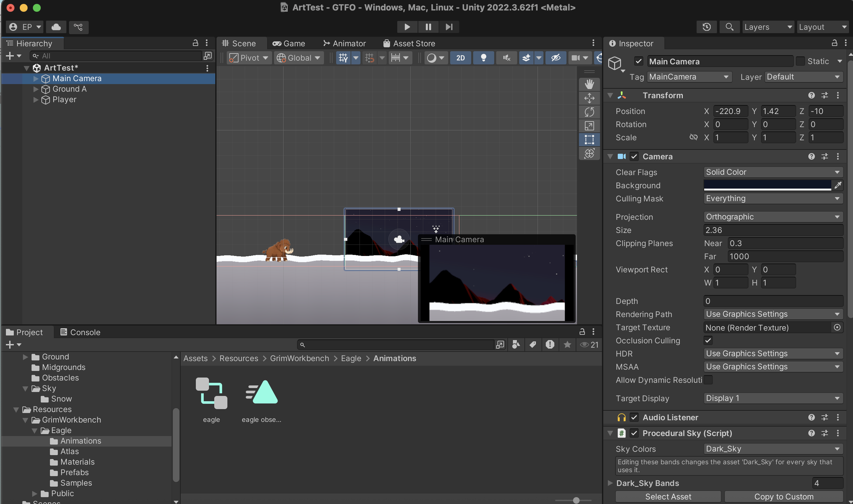Image resolution: width=853 pixels, height=504 pixels.
Task: Open Sky Colors Dark_Sky dropdown
Action: 773,449
